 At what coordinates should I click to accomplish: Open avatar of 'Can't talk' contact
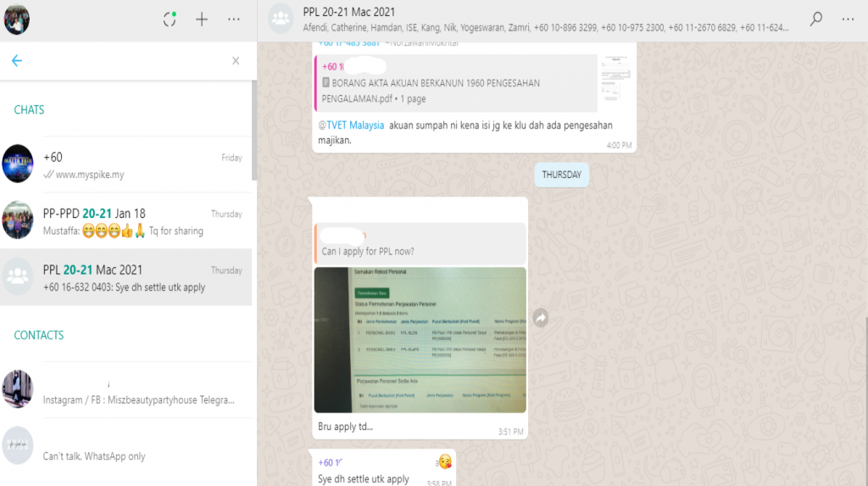[18, 445]
